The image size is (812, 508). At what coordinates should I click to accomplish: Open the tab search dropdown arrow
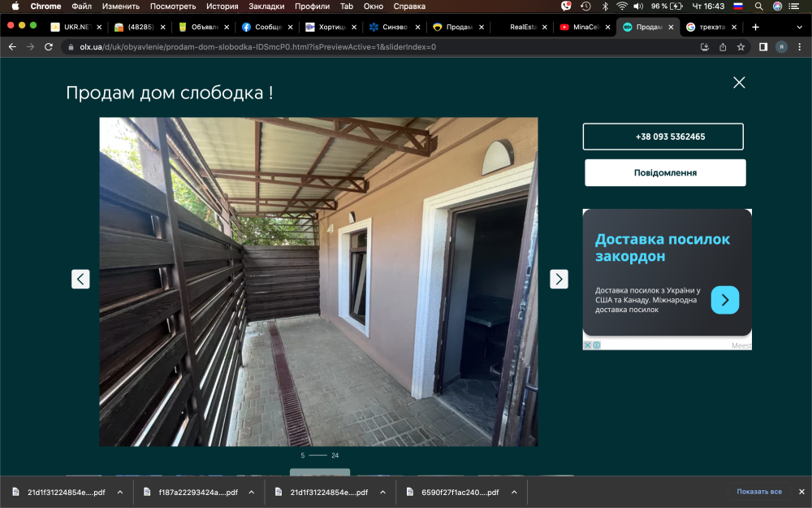tap(799, 27)
